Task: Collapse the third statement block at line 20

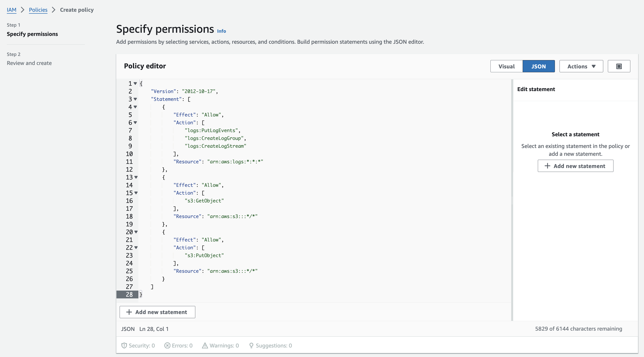Action: click(x=136, y=232)
